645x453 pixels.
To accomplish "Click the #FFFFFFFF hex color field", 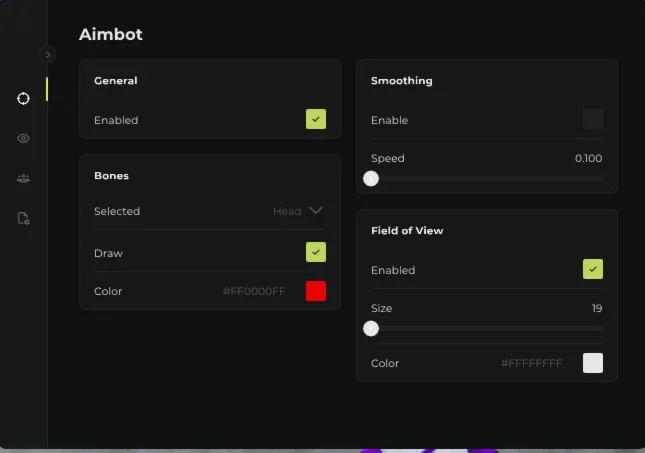I will (x=531, y=363).
